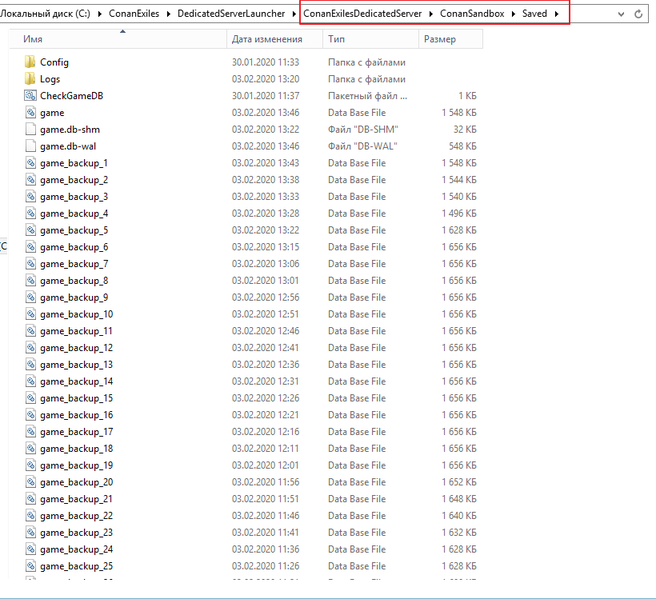
Task: Click the game_backup_11 file icon
Action: point(31,331)
